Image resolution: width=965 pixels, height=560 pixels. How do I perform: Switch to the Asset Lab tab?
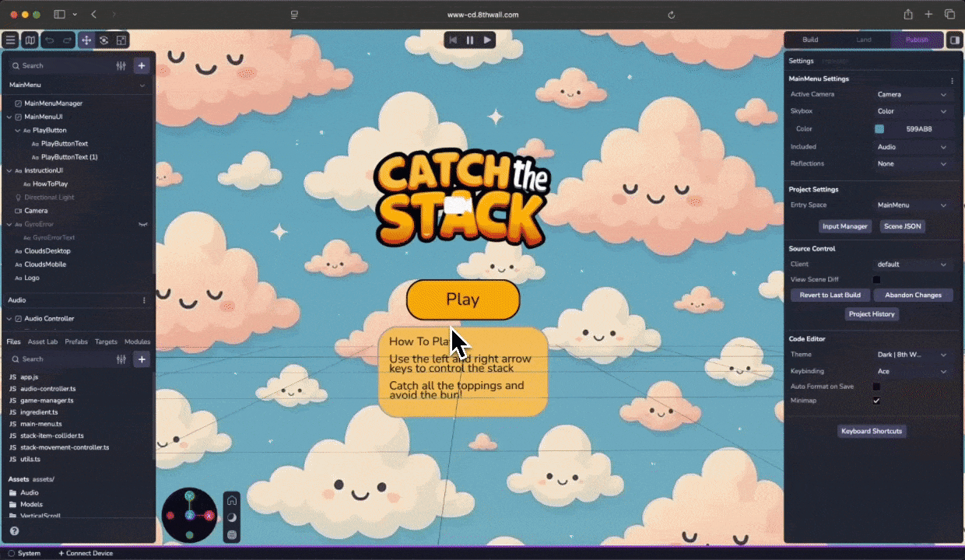tap(43, 341)
